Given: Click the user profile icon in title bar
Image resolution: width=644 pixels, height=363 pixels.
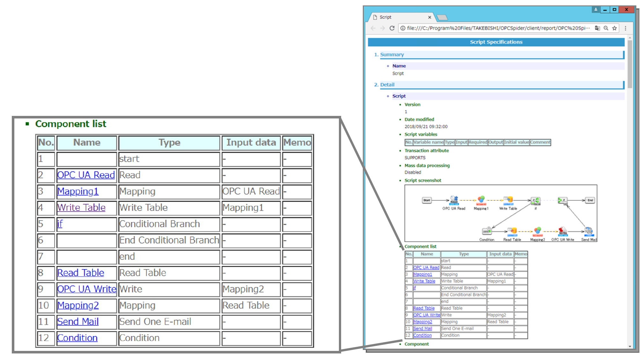Looking at the screenshot, I should [x=595, y=10].
